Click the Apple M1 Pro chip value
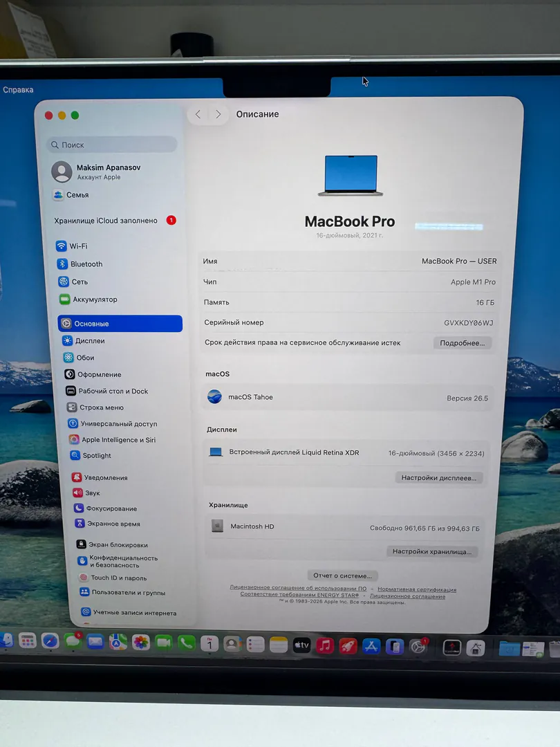Image resolution: width=560 pixels, height=747 pixels. 474,282
